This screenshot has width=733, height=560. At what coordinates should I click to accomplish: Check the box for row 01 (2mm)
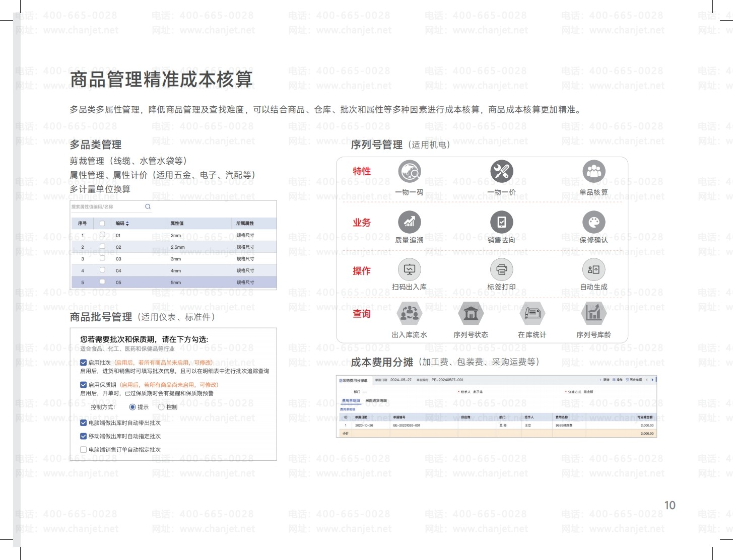(x=102, y=235)
